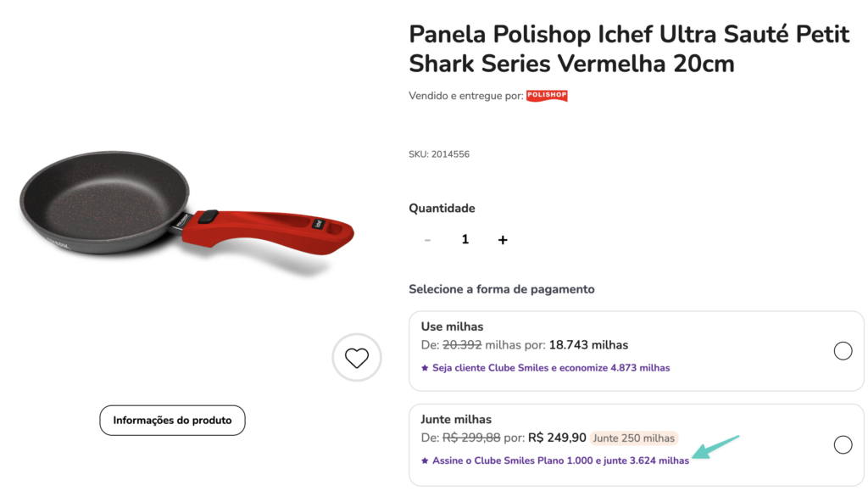
Task: Add the pan to the wishlist with the heart icon
Action: click(x=357, y=358)
